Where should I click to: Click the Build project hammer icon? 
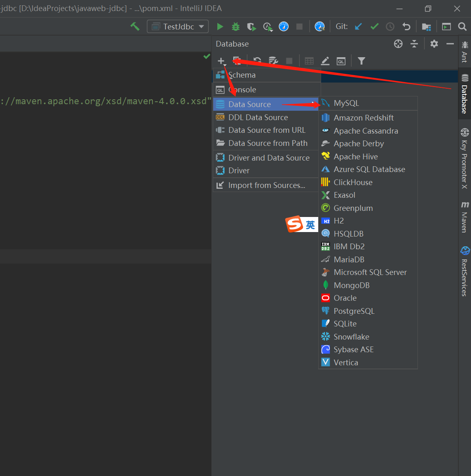(x=135, y=27)
